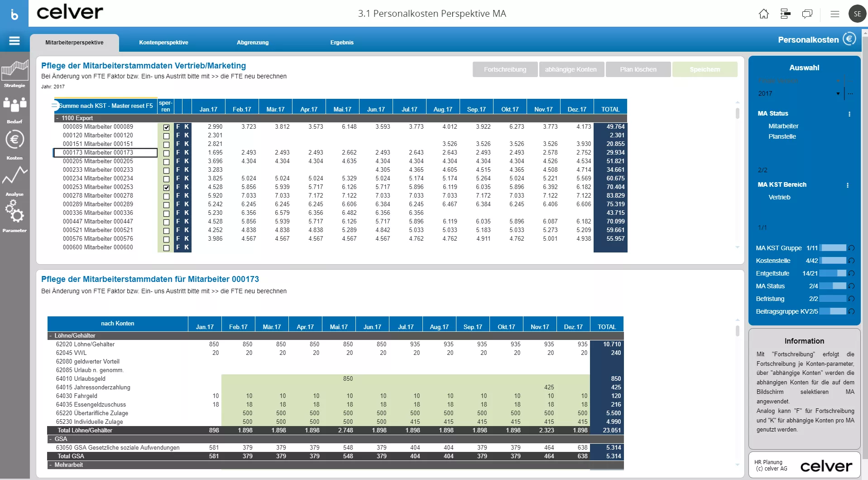The height and width of the screenshot is (480, 868).
Task: Check sperren for Mitarbeiter 000521
Action: [166, 231]
